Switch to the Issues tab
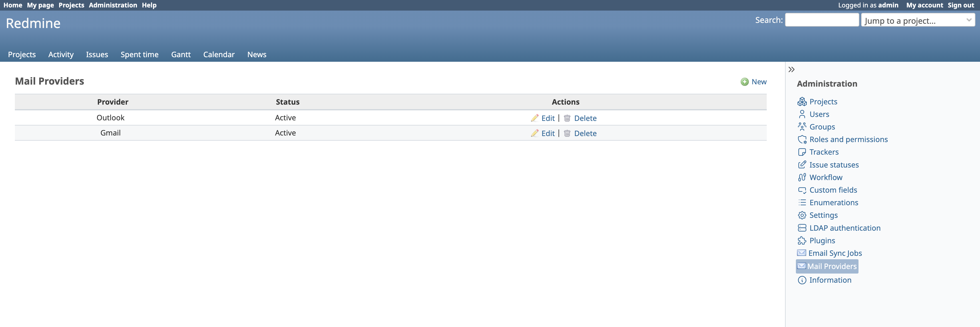The image size is (980, 327). pos(97,54)
